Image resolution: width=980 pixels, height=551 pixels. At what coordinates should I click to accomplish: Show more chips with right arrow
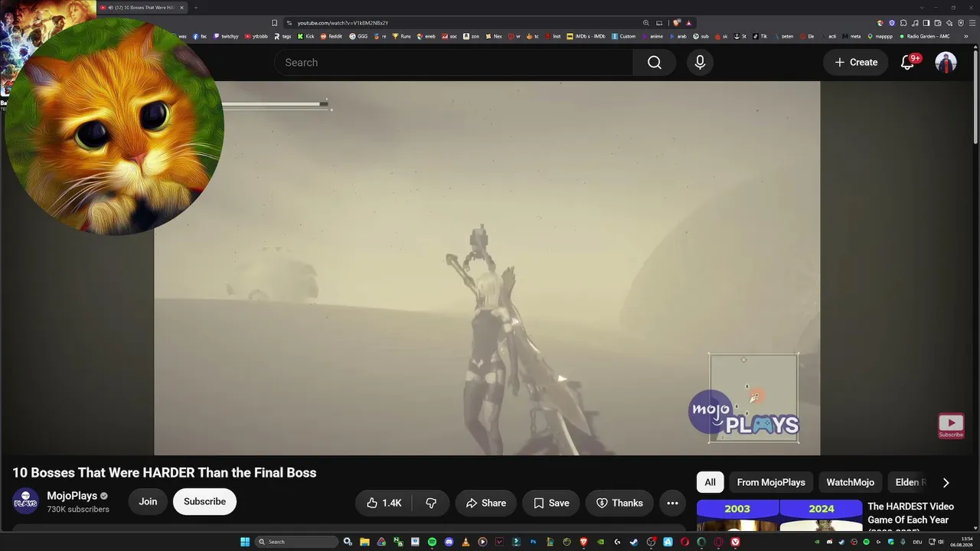(x=946, y=482)
